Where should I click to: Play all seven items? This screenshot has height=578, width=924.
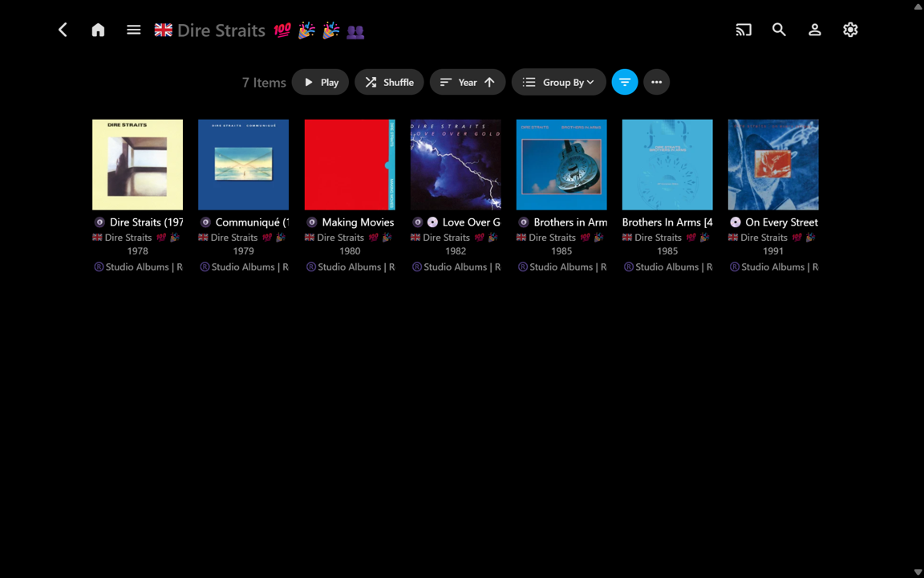point(321,82)
